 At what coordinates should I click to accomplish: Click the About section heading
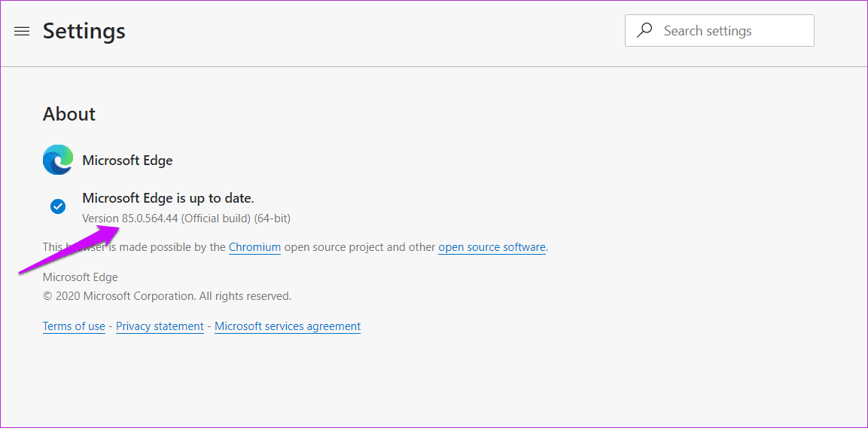point(69,115)
